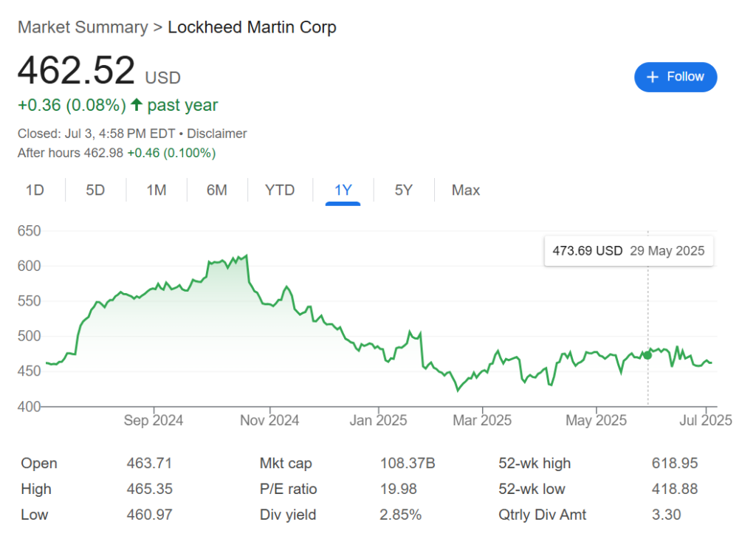Screen dimensions: 756x539
Task: Click the 650 y-axis label
Action: point(30,231)
